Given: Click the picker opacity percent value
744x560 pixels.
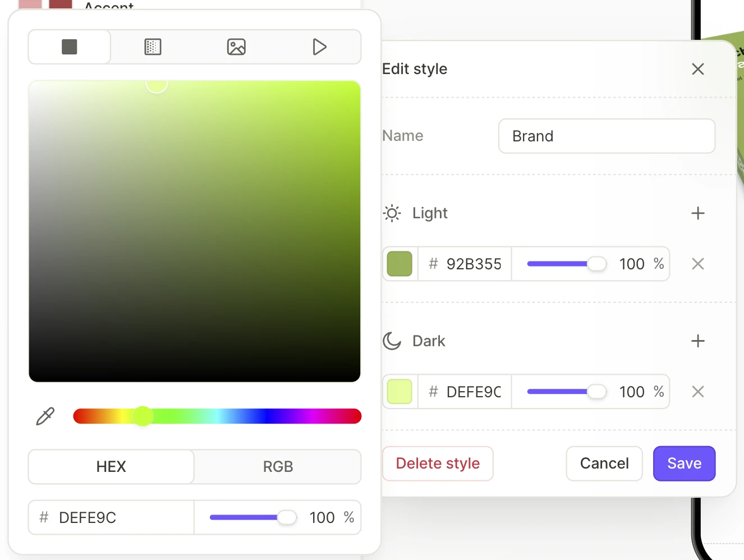Looking at the screenshot, I should 322,517.
